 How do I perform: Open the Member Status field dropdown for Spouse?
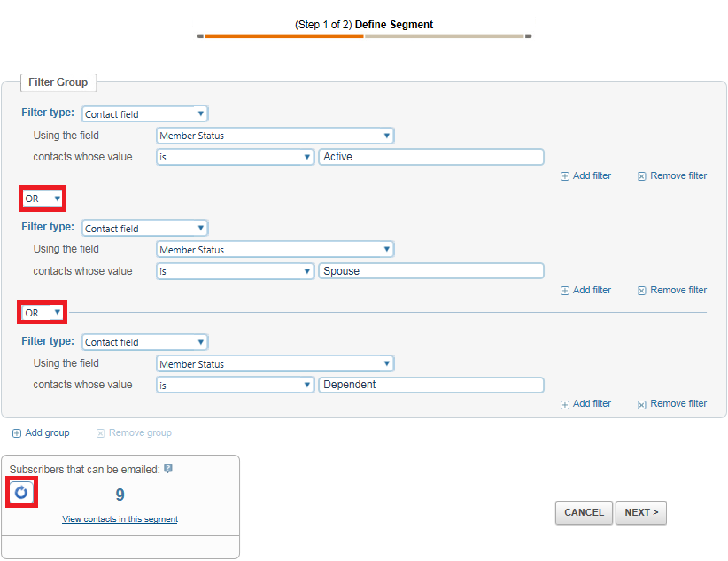(275, 250)
